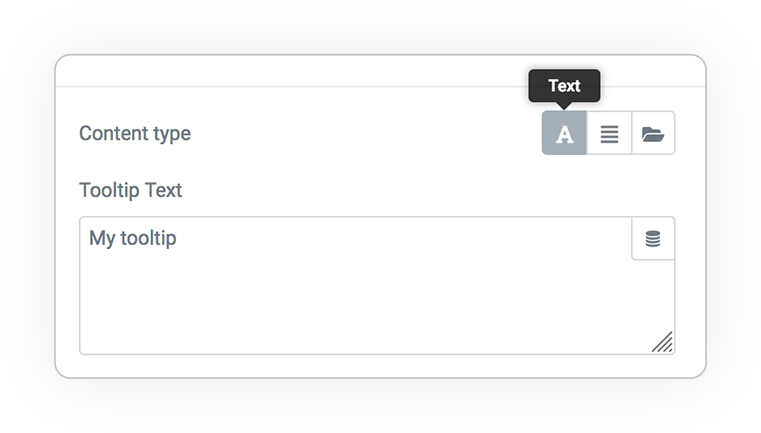This screenshot has width=761, height=433.
Task: Enable the saved template content option
Action: pyautogui.click(x=653, y=133)
